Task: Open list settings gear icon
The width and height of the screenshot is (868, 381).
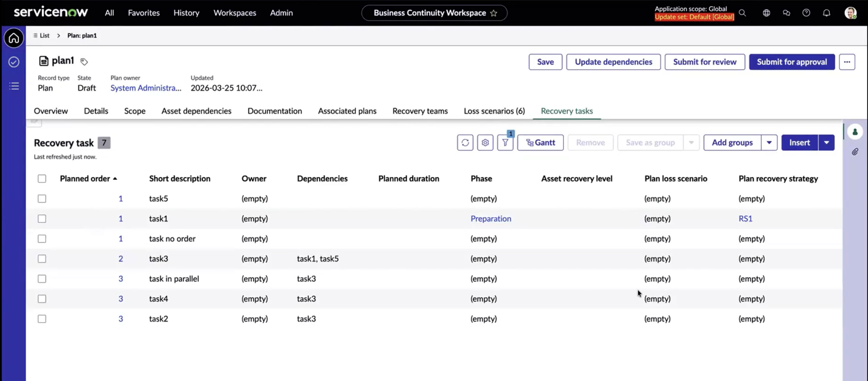Action: (485, 142)
